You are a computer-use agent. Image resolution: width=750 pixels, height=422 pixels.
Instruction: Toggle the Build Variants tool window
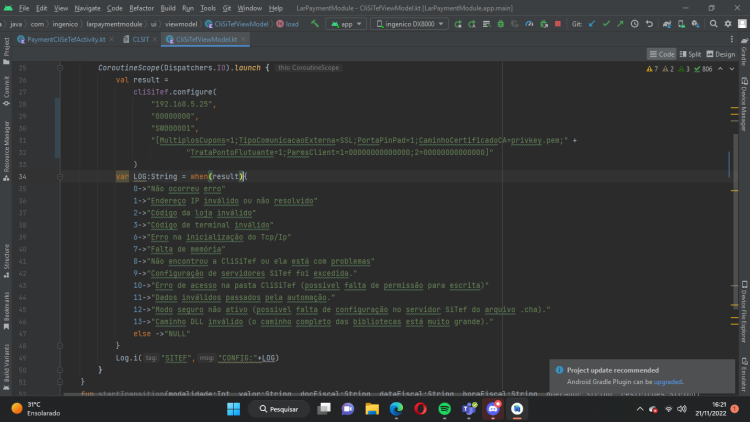click(6, 367)
